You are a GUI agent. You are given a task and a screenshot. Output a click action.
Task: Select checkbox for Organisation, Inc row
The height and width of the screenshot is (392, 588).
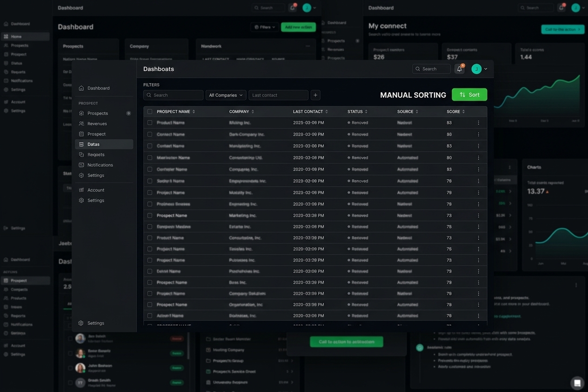tap(150, 305)
